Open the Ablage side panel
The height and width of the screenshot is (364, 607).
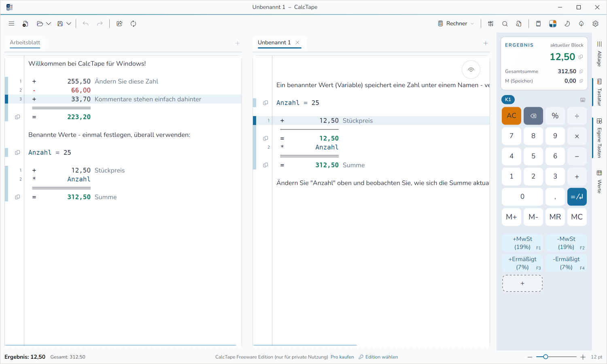(599, 53)
